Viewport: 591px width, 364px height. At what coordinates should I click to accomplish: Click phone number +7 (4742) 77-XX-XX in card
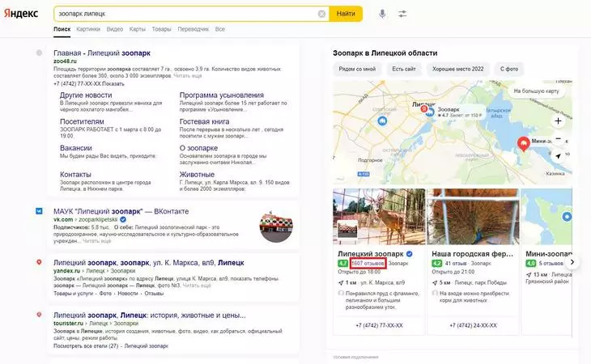pyautogui.click(x=379, y=325)
